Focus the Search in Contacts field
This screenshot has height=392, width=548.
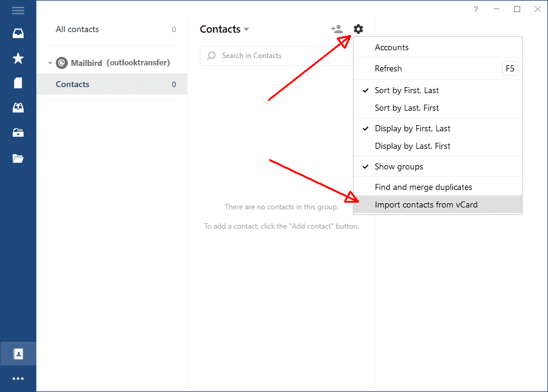(x=277, y=56)
